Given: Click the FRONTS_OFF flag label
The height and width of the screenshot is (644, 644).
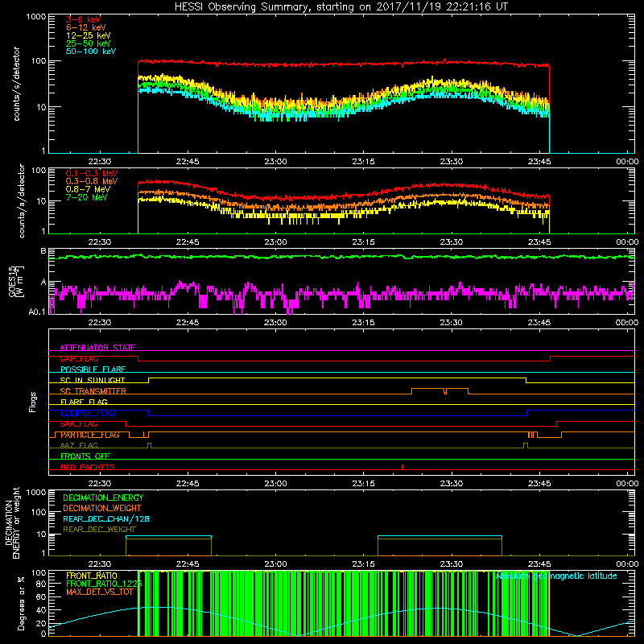Looking at the screenshot, I should (85, 456).
